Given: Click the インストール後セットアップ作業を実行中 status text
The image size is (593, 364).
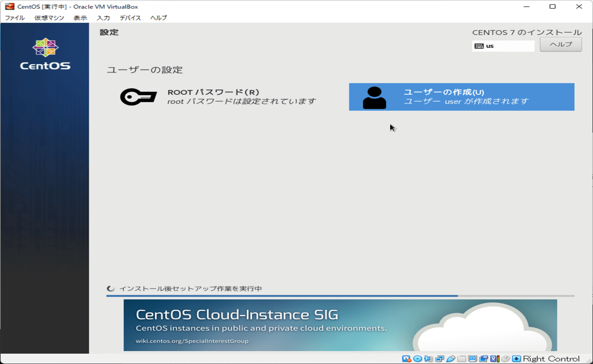Looking at the screenshot, I should click(x=191, y=289).
